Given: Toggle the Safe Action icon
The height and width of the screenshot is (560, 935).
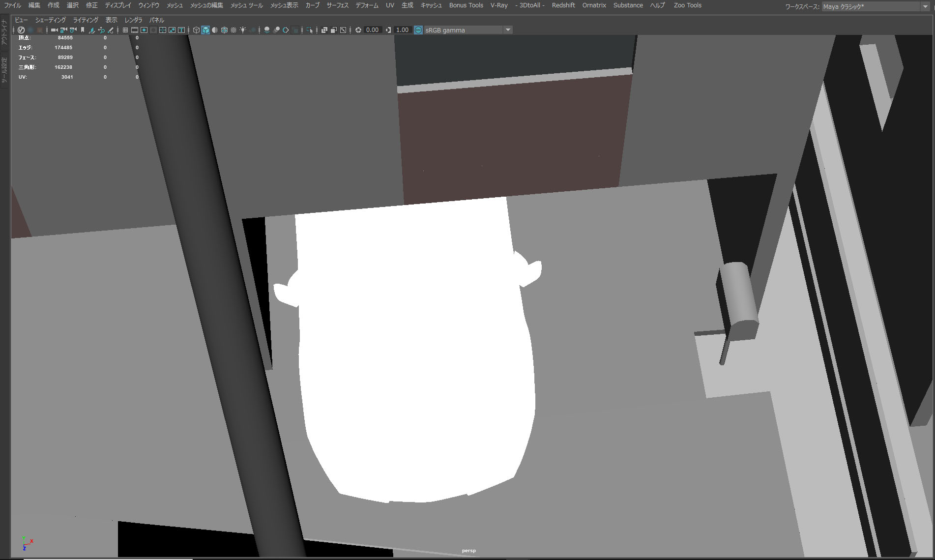Looking at the screenshot, I should click(172, 30).
